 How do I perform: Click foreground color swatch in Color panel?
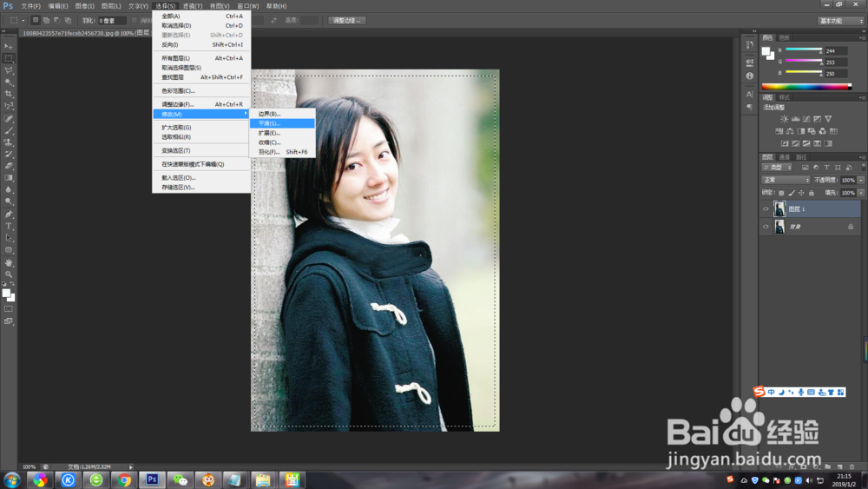click(x=766, y=51)
